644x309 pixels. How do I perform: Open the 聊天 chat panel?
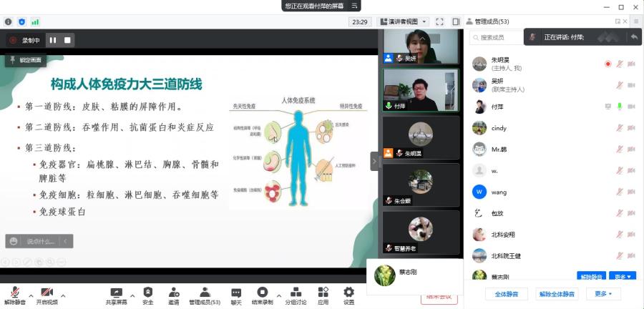click(x=236, y=295)
